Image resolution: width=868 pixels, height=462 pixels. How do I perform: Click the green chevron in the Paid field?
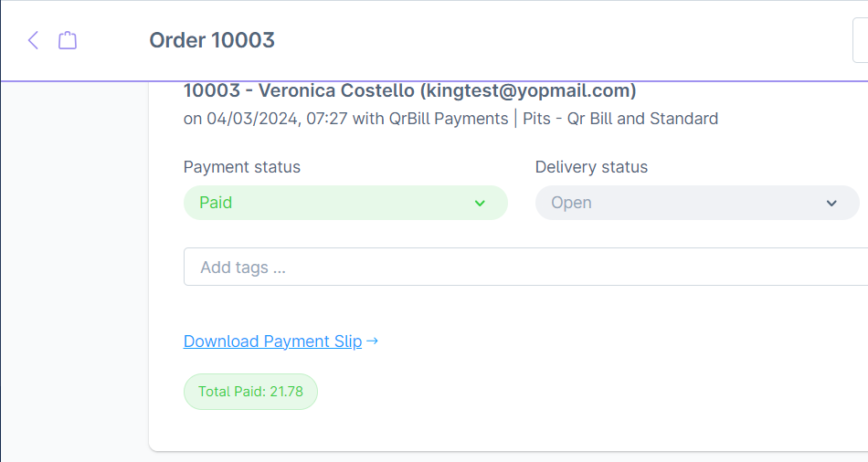click(x=480, y=203)
